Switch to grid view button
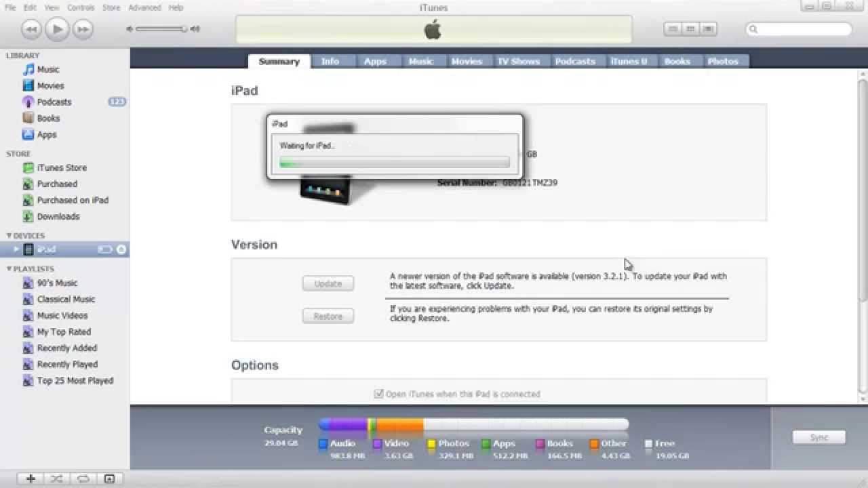 [x=690, y=29]
